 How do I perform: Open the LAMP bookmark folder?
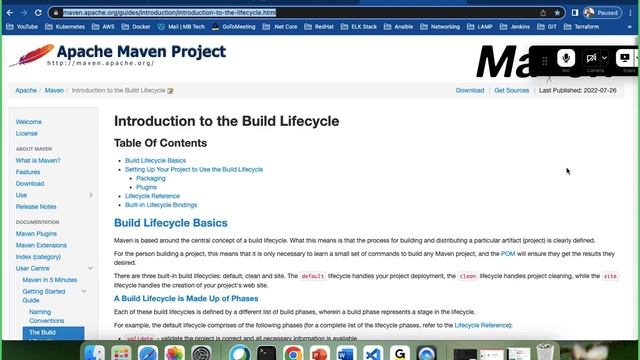coord(480,27)
